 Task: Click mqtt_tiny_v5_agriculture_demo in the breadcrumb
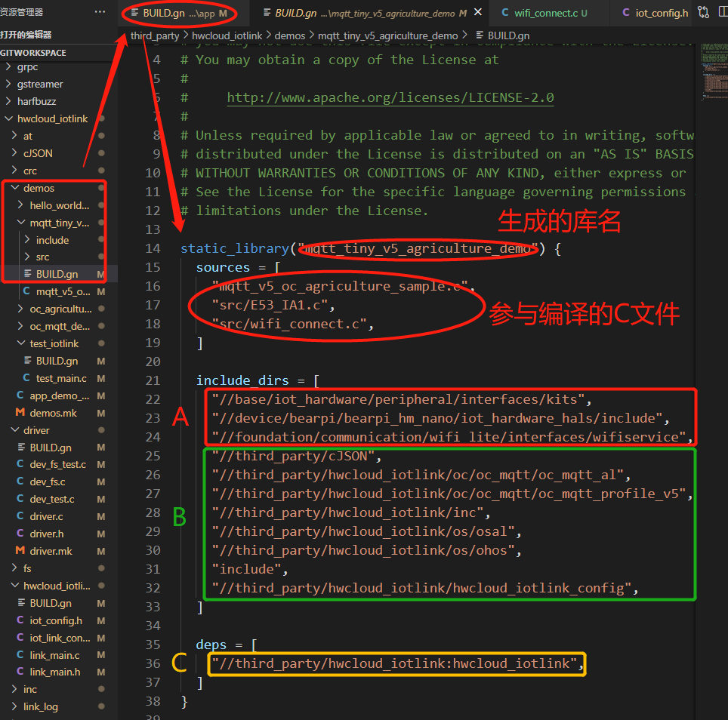tap(387, 35)
